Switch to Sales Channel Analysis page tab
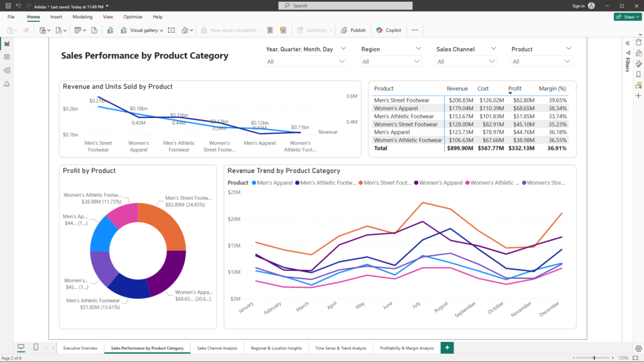Image resolution: width=644 pixels, height=362 pixels. (217, 348)
